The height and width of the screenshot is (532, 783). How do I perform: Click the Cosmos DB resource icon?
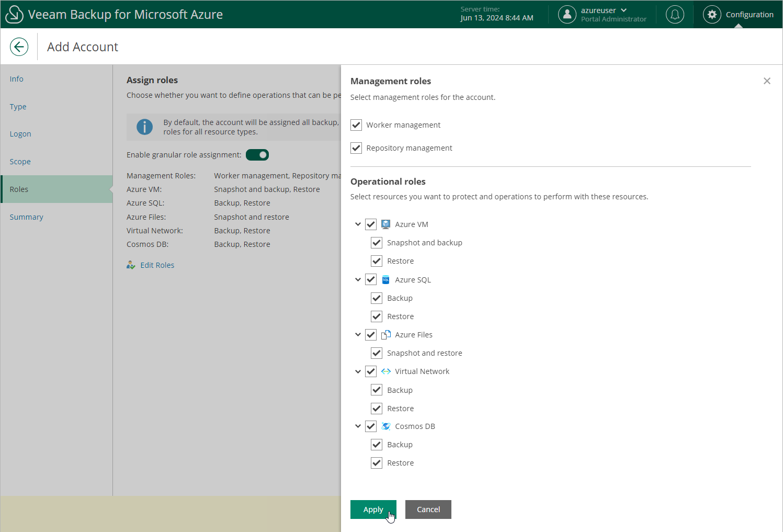pyautogui.click(x=386, y=426)
